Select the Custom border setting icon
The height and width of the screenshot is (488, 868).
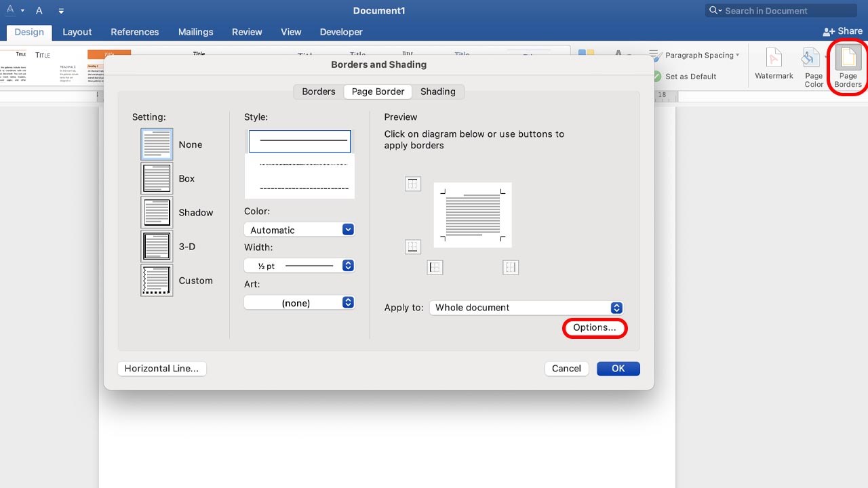[x=157, y=280]
